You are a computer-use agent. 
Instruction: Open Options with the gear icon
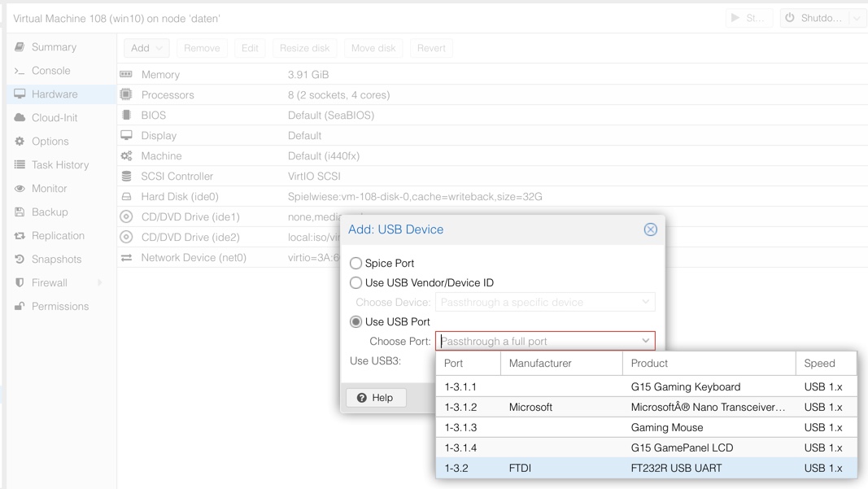click(x=20, y=142)
